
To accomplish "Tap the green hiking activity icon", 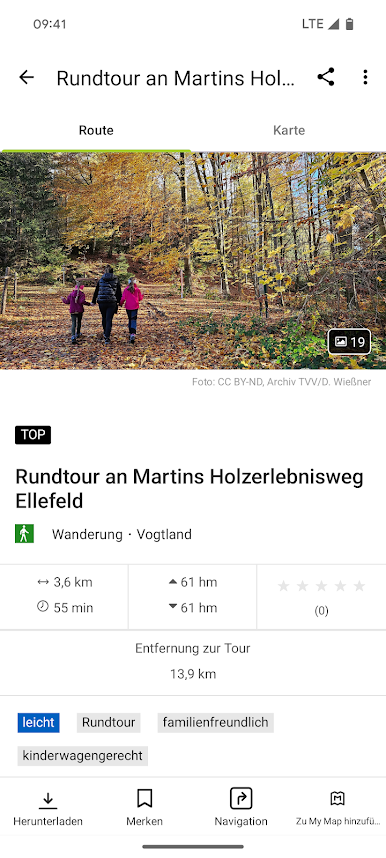I will pos(25,534).
